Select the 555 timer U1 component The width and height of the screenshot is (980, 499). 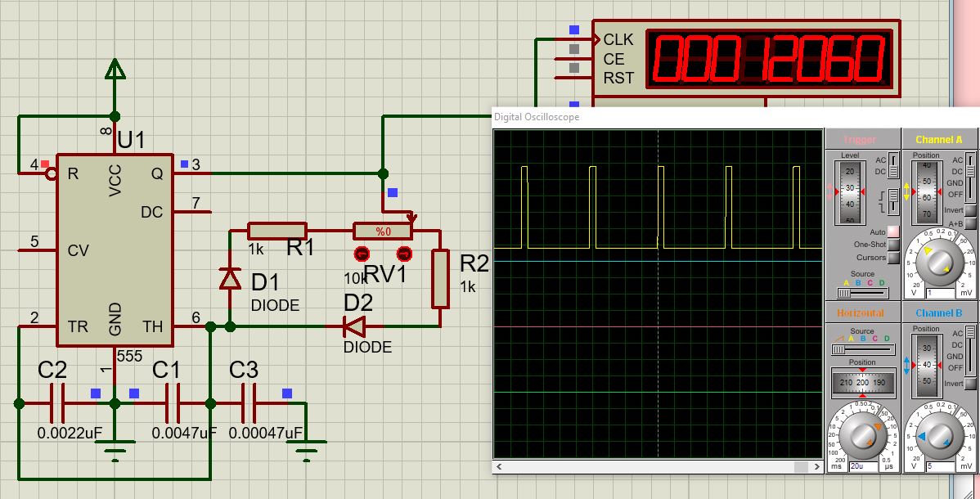click(x=115, y=249)
